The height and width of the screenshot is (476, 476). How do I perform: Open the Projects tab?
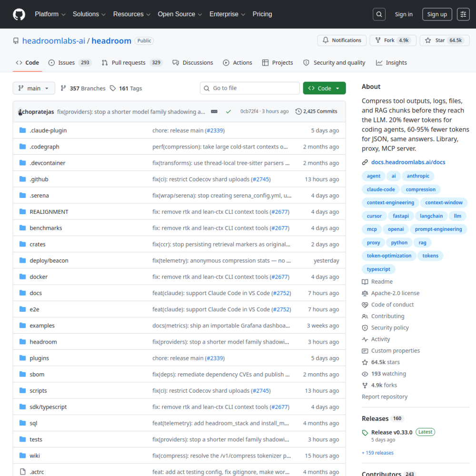(278, 63)
